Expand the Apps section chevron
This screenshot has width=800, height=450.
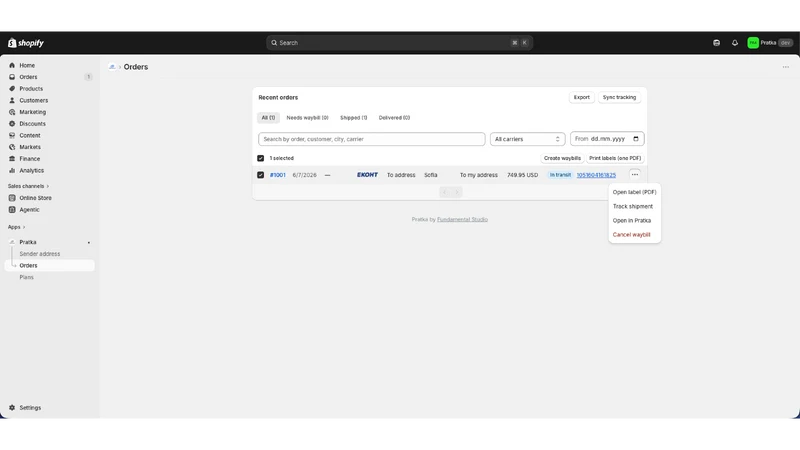click(24, 227)
